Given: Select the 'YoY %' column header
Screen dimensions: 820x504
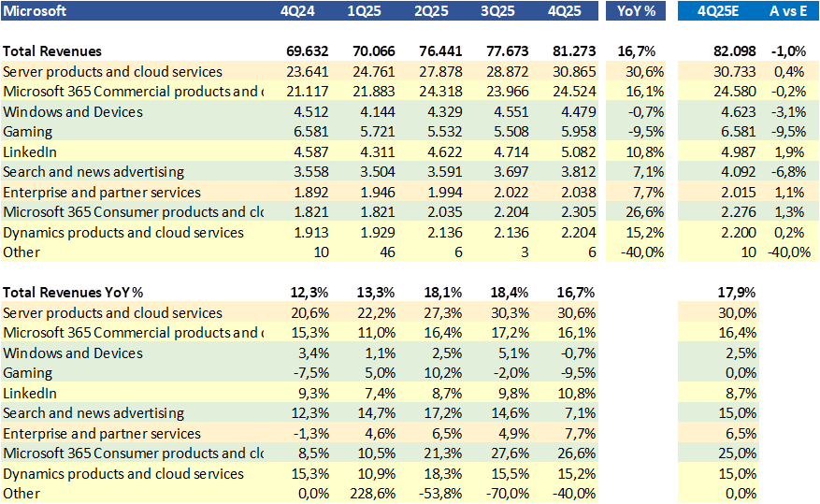Looking at the screenshot, I should point(636,11).
